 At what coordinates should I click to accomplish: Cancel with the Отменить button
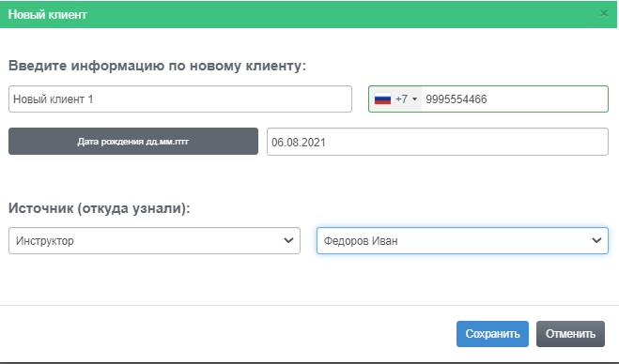[570, 334]
